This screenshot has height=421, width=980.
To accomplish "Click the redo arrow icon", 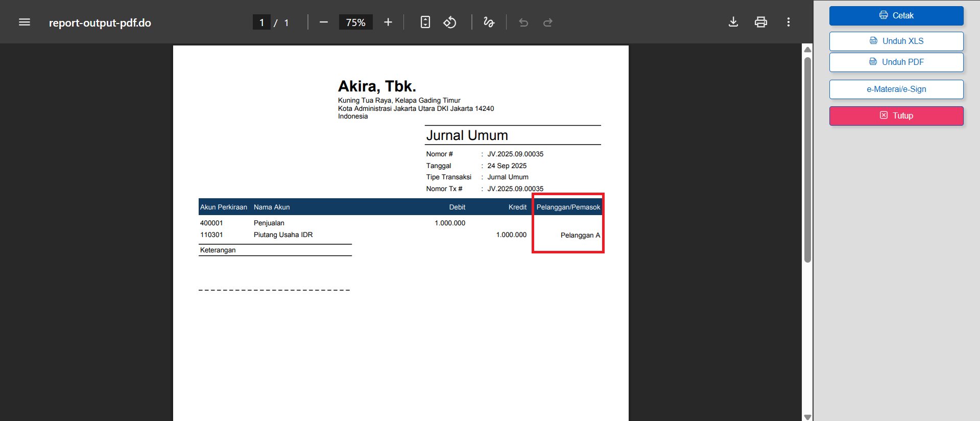I will (547, 22).
